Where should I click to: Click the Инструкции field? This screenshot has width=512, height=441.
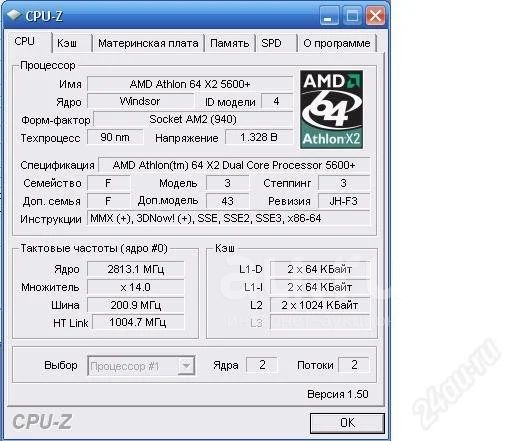coord(228,219)
